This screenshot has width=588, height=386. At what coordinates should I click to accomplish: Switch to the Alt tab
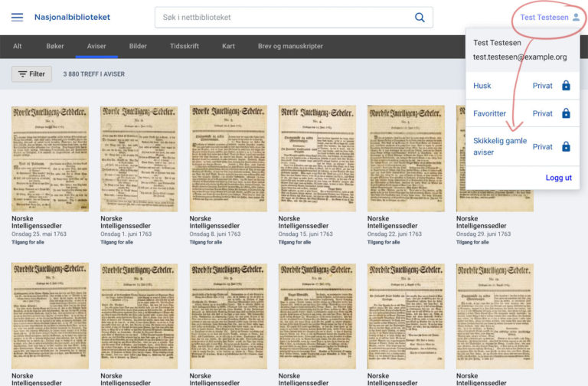pyautogui.click(x=18, y=46)
